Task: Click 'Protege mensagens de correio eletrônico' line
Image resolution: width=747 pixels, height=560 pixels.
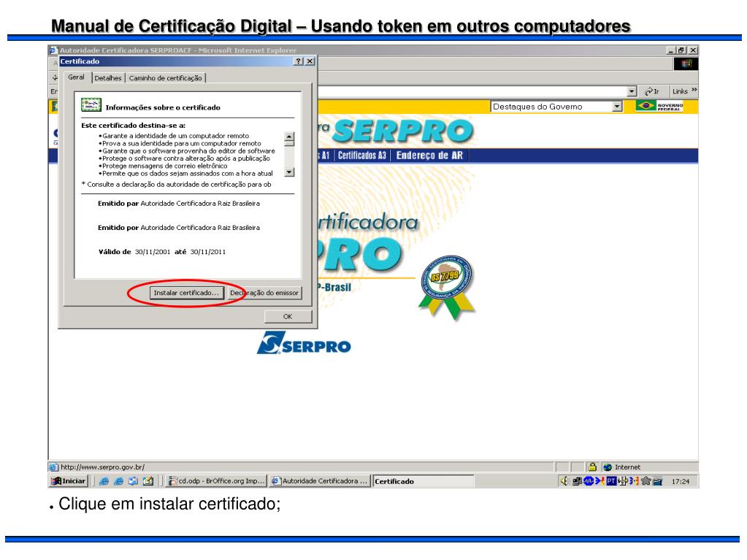Action: click(164, 166)
